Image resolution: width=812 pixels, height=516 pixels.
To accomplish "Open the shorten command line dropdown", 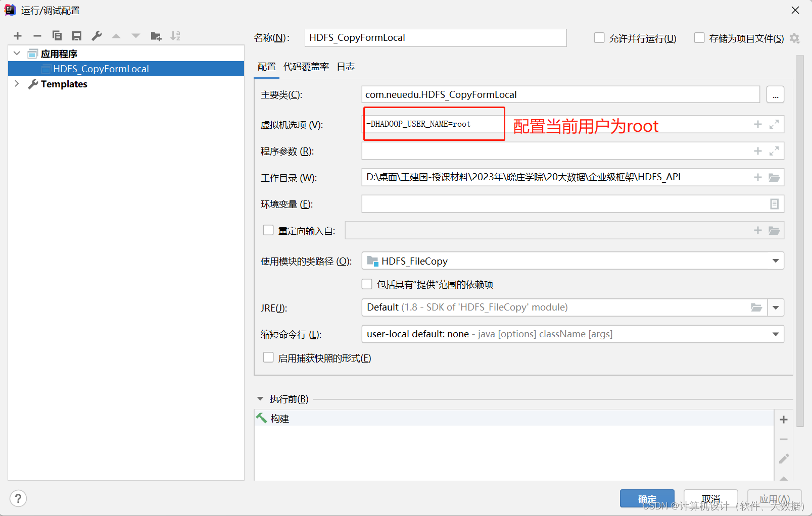I will (x=776, y=334).
